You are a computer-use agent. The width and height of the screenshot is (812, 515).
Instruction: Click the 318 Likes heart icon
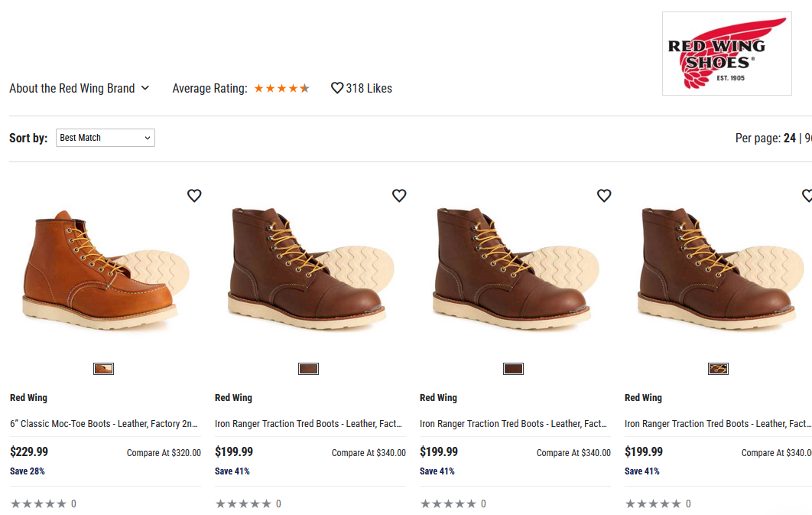[337, 88]
